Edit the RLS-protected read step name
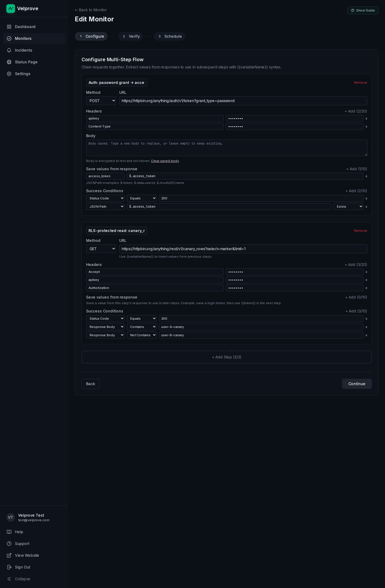The width and height of the screenshot is (385, 588). [x=116, y=231]
